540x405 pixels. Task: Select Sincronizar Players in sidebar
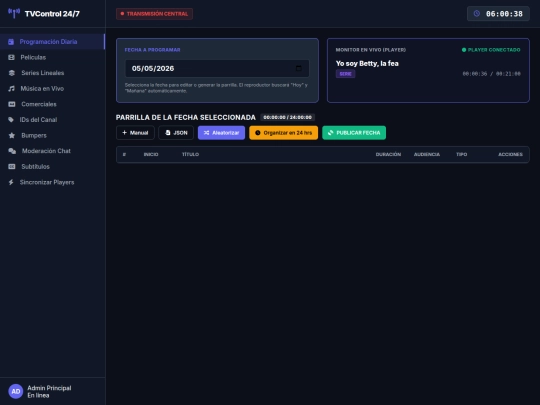[x=52, y=182]
